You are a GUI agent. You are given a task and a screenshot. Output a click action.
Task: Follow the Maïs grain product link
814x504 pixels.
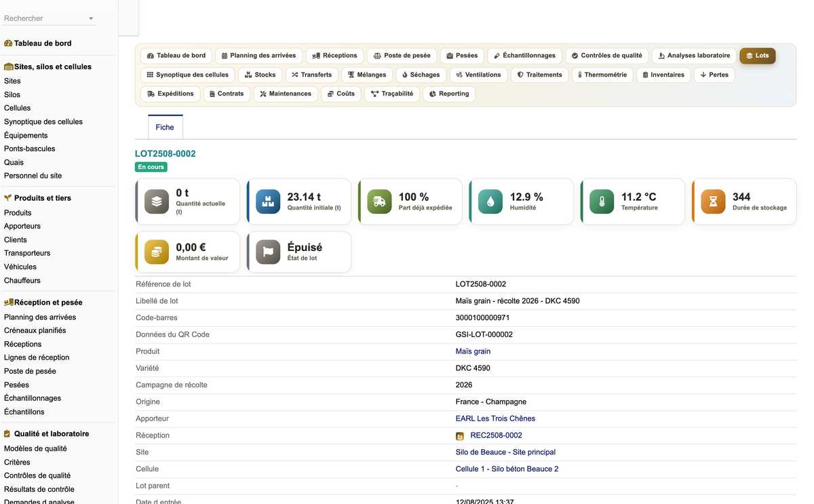[x=473, y=351]
